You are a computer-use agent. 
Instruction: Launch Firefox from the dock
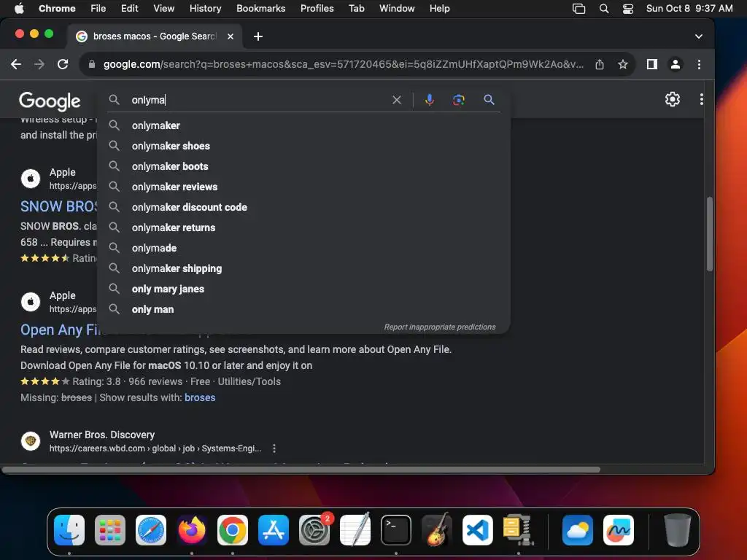192,530
